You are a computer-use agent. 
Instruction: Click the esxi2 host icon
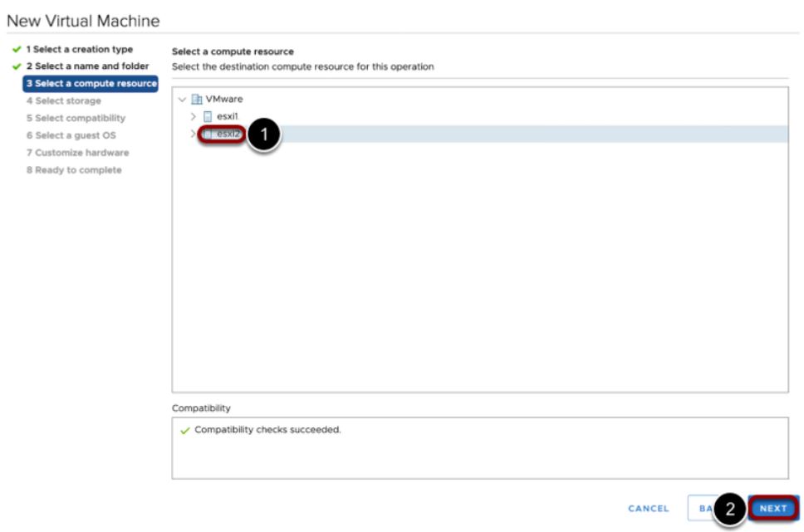[x=208, y=134]
